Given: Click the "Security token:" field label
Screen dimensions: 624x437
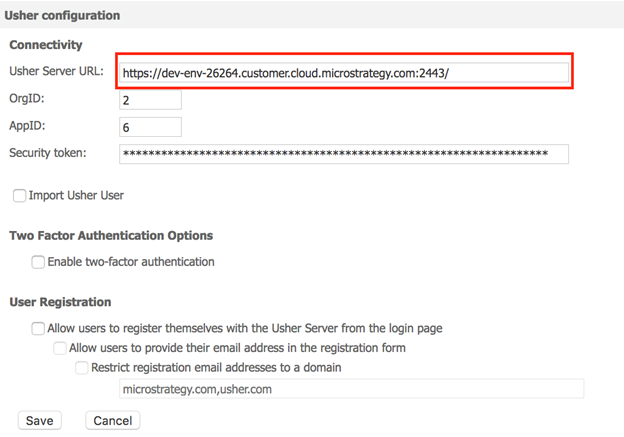Looking at the screenshot, I should point(48,153).
